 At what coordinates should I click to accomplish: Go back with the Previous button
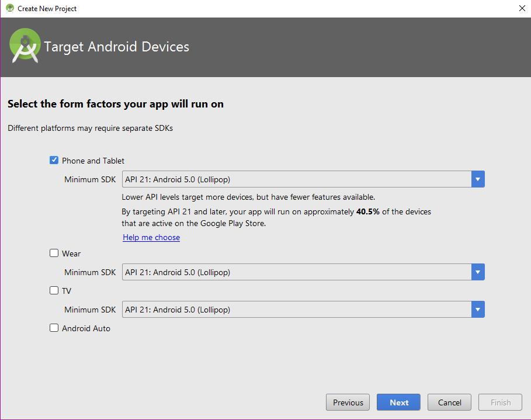(x=348, y=402)
